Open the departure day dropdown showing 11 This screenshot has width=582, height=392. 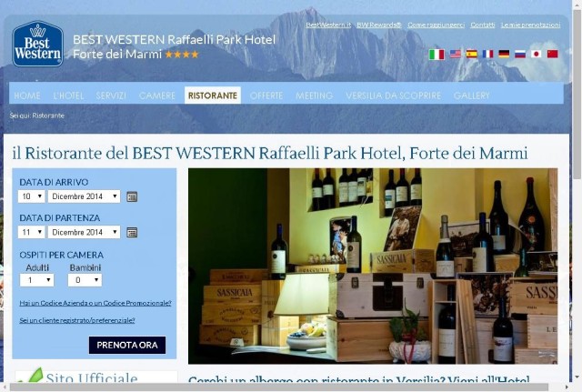click(31, 232)
